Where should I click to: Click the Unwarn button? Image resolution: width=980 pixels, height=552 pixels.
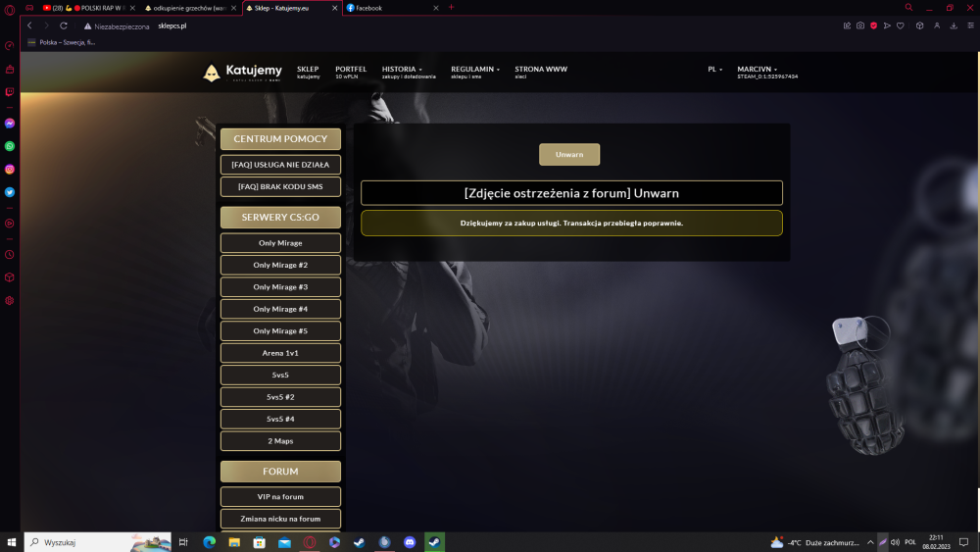point(569,154)
